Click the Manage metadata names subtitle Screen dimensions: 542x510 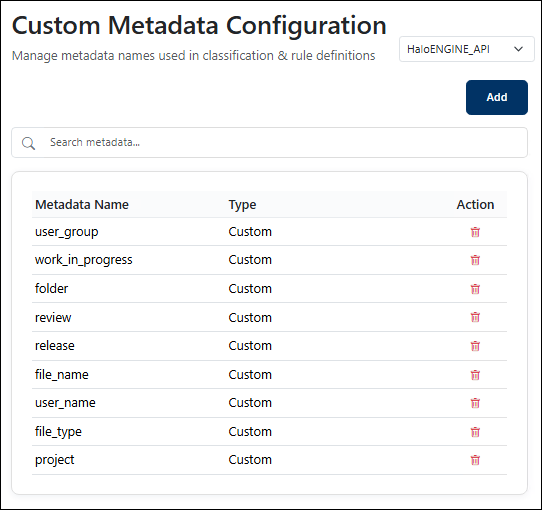point(194,56)
